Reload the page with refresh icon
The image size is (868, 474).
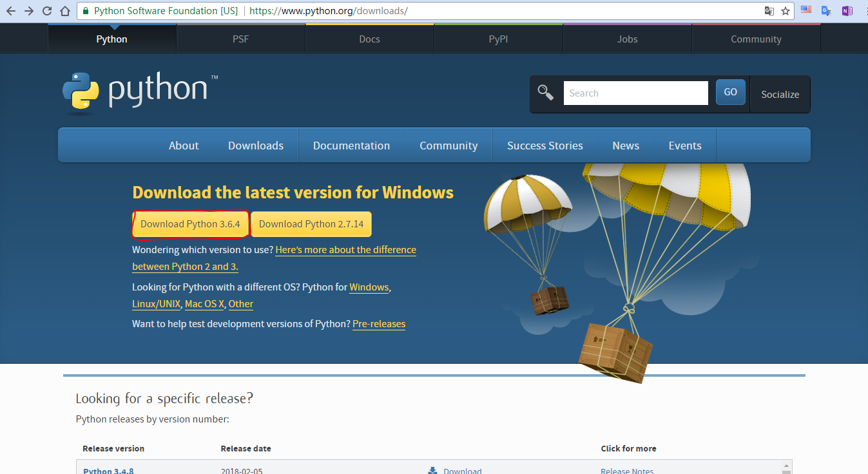point(47,11)
